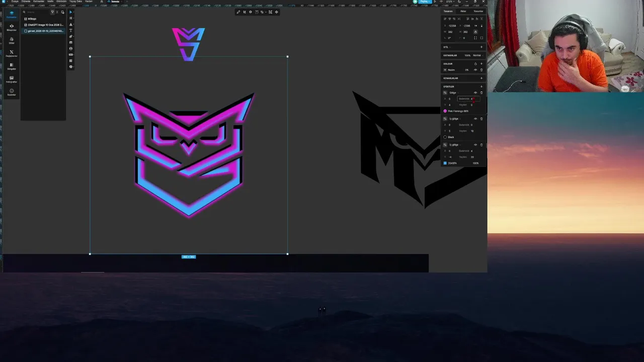Open the Dosya menu
The height and width of the screenshot is (362, 644).
15,2
